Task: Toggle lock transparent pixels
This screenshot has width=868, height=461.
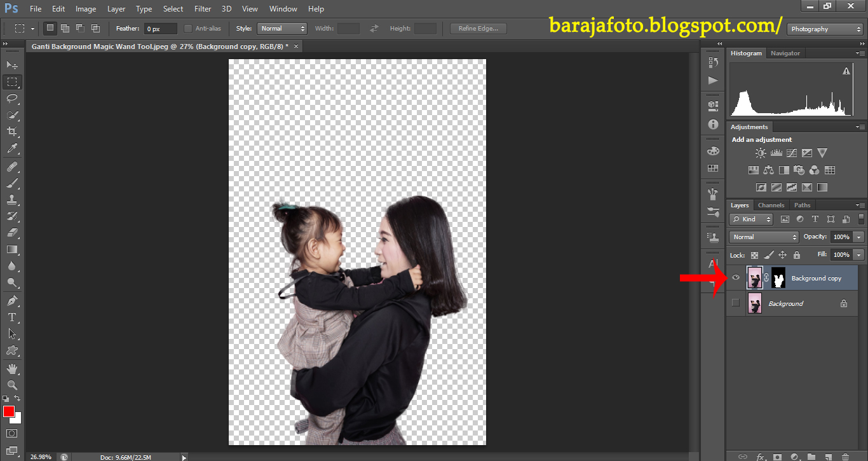Action: coord(754,255)
